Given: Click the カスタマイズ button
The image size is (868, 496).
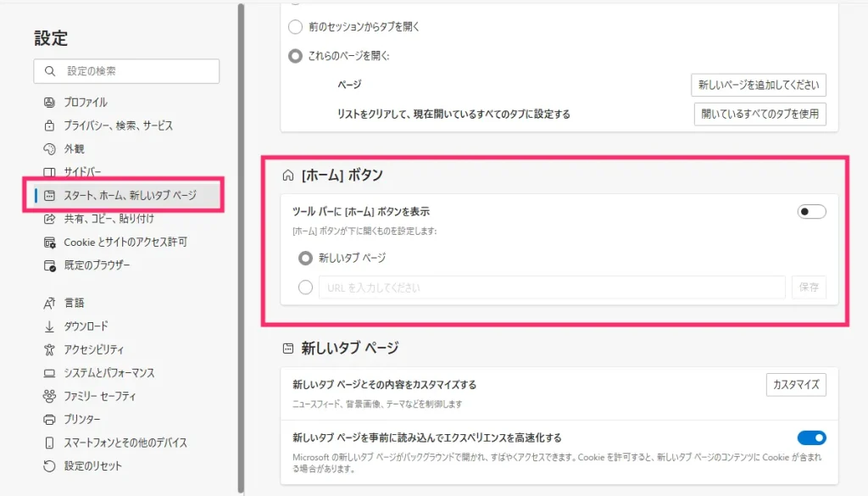Looking at the screenshot, I should tap(795, 384).
